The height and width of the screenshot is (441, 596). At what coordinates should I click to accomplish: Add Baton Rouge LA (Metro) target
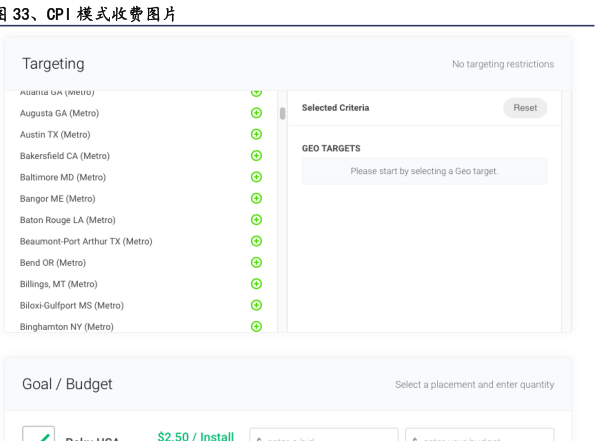257,220
